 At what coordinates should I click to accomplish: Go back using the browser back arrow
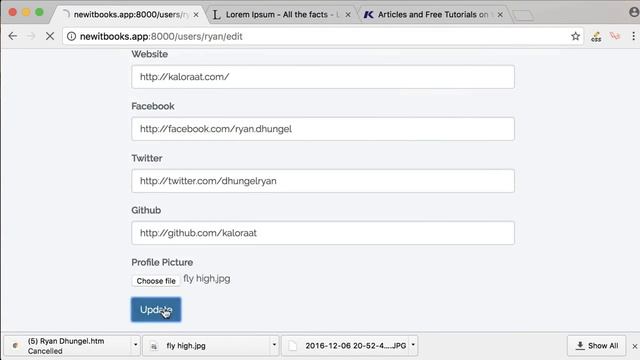click(13, 36)
